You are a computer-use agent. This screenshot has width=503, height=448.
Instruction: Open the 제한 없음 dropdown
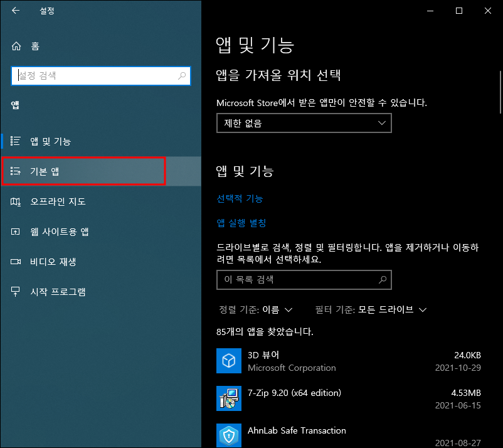coord(304,123)
